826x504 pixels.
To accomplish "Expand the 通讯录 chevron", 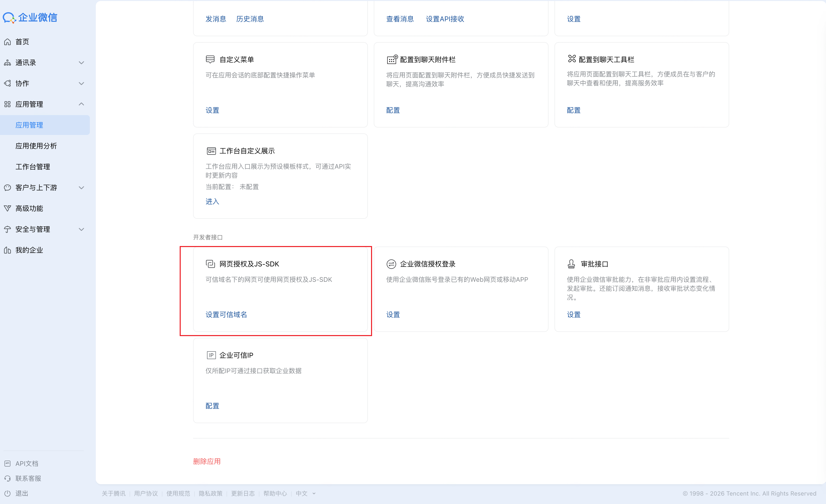I will coord(81,63).
